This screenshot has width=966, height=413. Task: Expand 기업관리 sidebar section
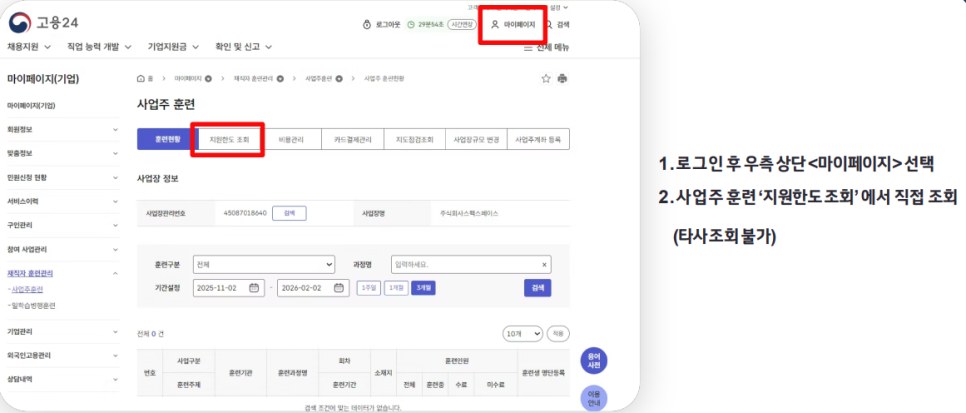(x=63, y=332)
